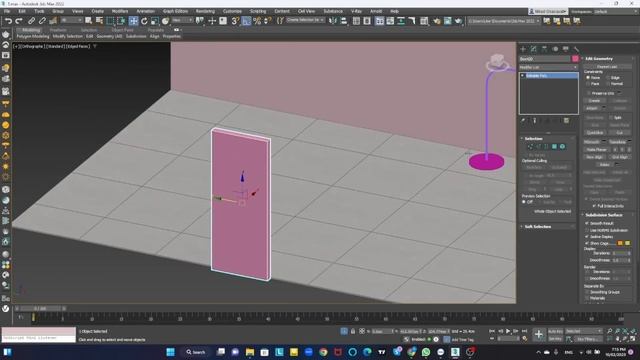Viewport: 640px width, 360px height.
Task: Click the Make Planar button
Action: (x=596, y=150)
